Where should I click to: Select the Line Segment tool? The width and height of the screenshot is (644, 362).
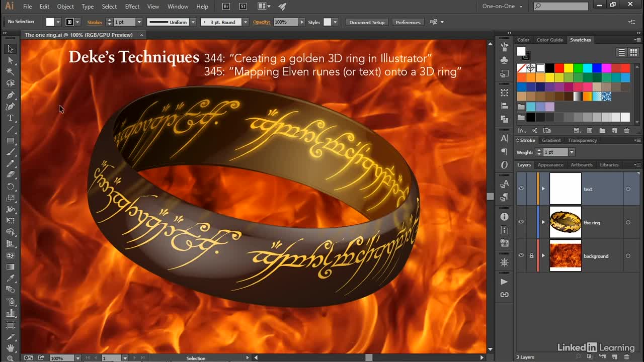point(10,130)
